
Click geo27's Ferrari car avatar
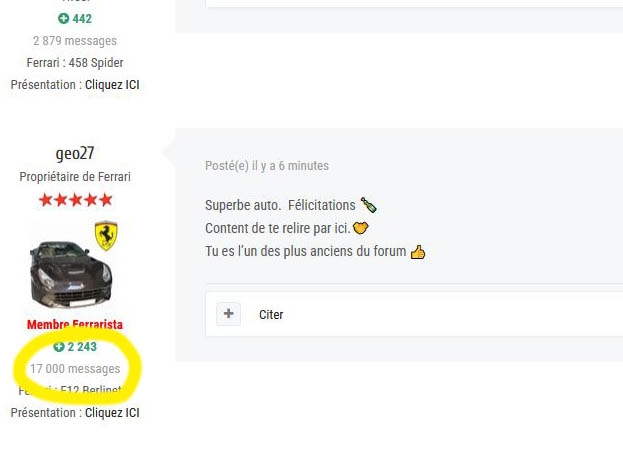71,274
